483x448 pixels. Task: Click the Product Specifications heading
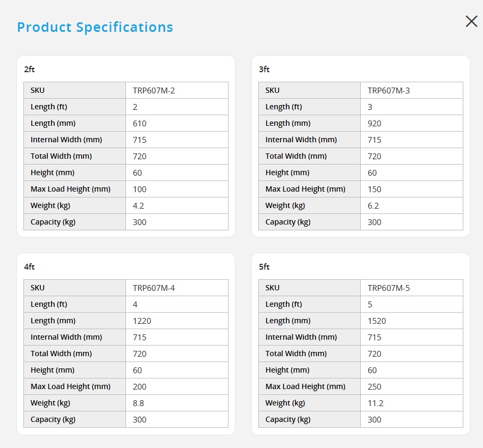pyautogui.click(x=95, y=27)
